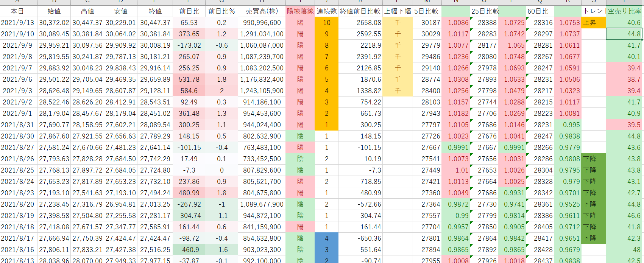Select the short-selling ratio 48
This screenshot has height=263, width=644.
[625, 250]
